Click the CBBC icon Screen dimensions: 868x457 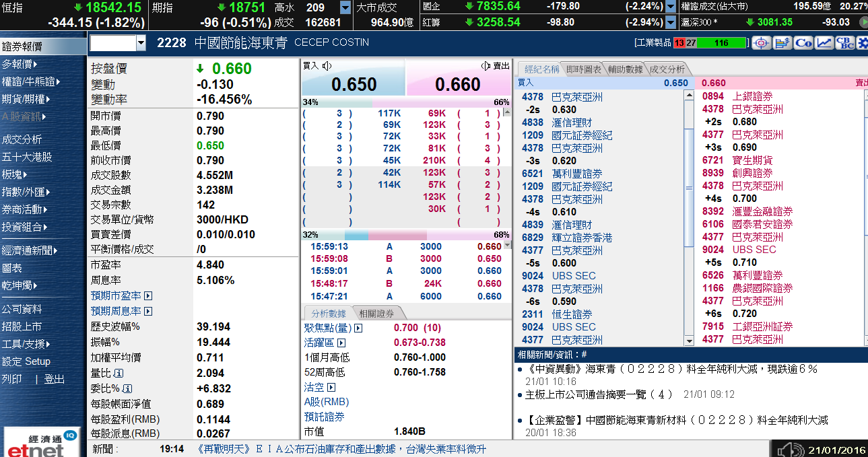[845, 43]
